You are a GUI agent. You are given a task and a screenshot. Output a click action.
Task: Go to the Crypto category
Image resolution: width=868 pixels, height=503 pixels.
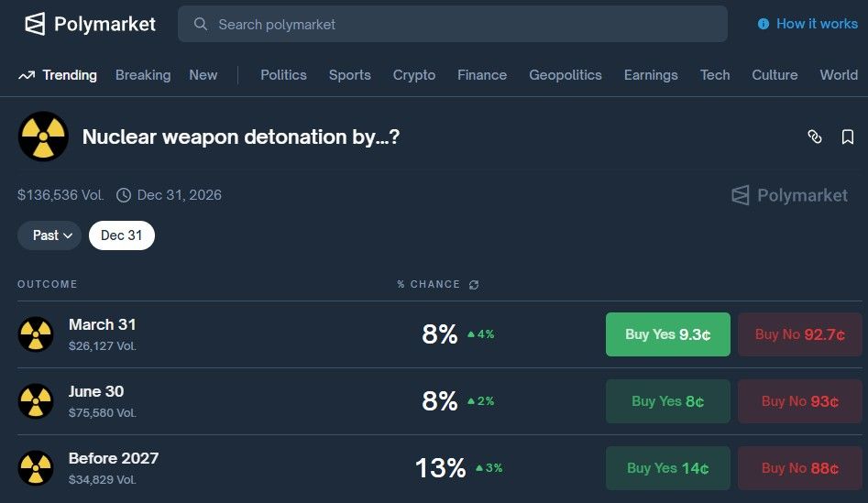point(414,75)
